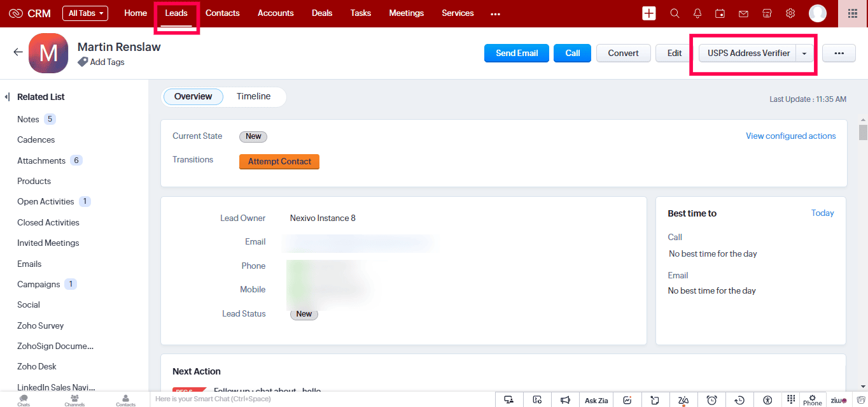Image resolution: width=868 pixels, height=407 pixels.
Task: Show more modules via navbar ellipsis
Action: tap(496, 14)
